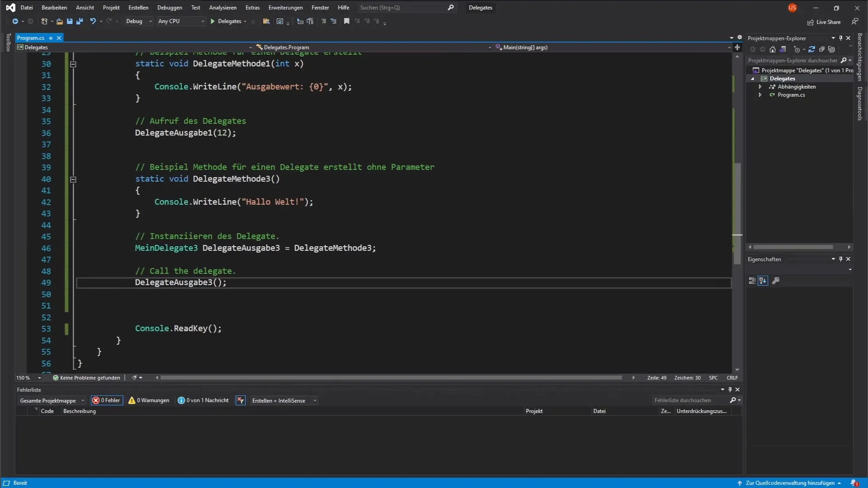Sort the error list by Beschreibung column

tap(80, 411)
